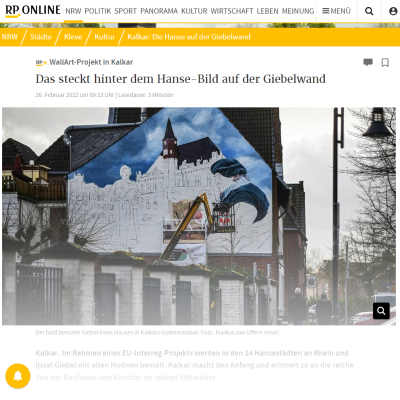Screen dimensions: 400x400
Task: Select the PANORAMA section
Action: point(159,11)
